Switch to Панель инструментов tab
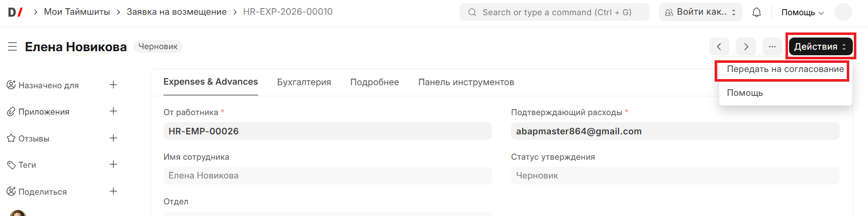Viewport: 868px width, 216px height. coord(466,82)
